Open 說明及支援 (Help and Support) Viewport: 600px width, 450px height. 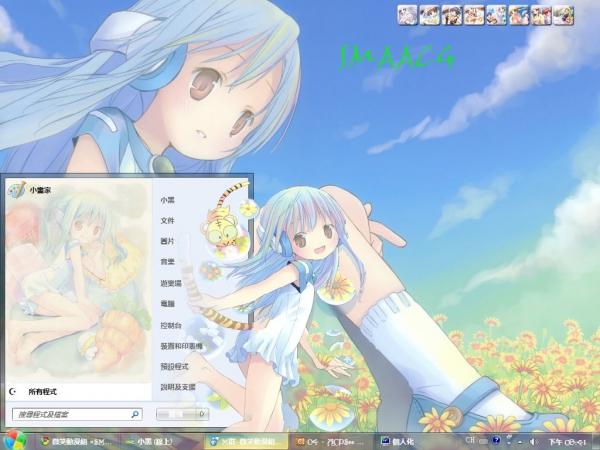pyautogui.click(x=178, y=387)
